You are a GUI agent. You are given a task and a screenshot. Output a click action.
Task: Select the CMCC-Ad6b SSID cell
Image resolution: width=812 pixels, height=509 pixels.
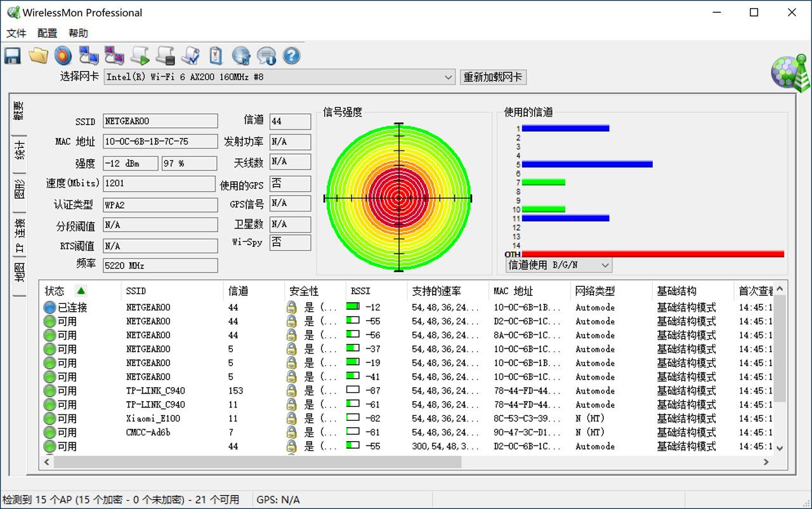(x=148, y=433)
